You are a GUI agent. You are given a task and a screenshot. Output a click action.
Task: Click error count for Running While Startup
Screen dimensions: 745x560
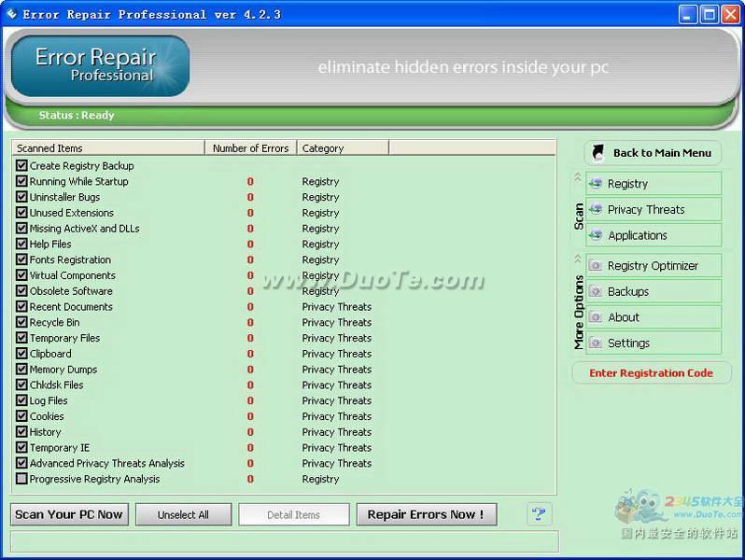[x=250, y=181]
